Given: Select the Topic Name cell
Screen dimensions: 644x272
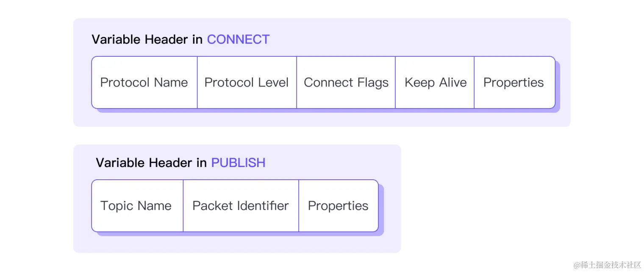Looking at the screenshot, I should pos(137,205).
